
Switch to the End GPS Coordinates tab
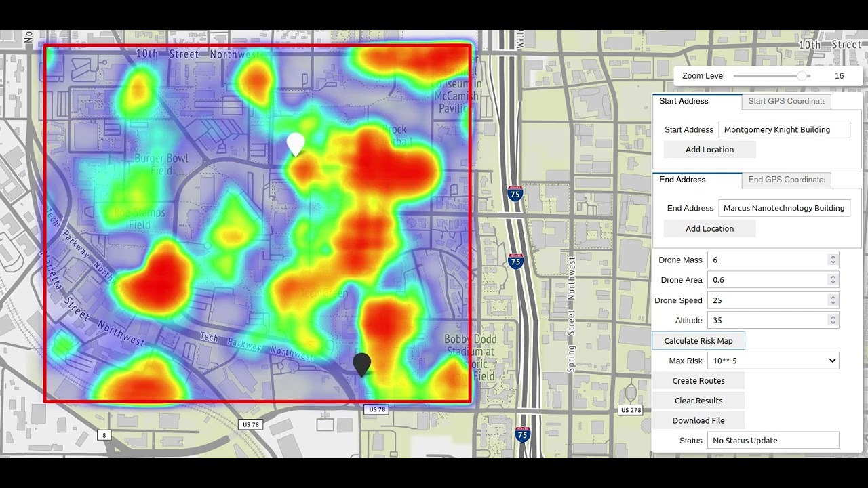(x=786, y=180)
